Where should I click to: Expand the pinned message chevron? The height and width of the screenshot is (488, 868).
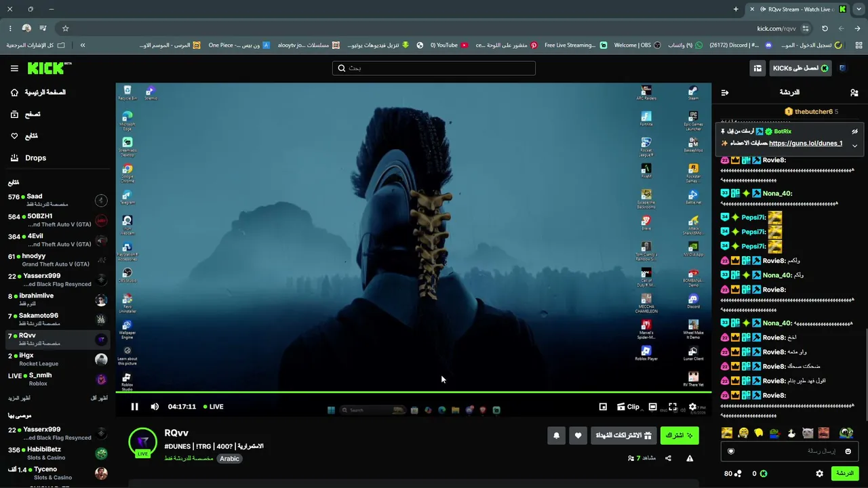tap(854, 145)
